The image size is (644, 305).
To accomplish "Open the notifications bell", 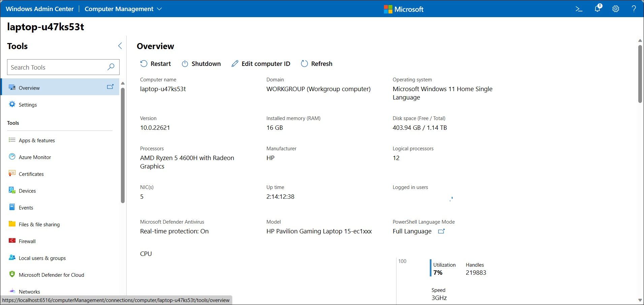I will pos(597,9).
